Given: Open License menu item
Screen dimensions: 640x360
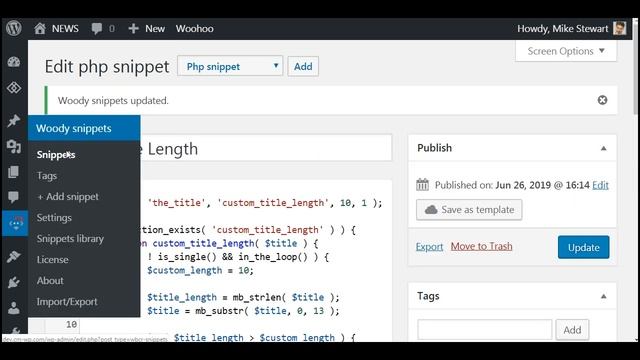Looking at the screenshot, I should [x=52, y=260].
